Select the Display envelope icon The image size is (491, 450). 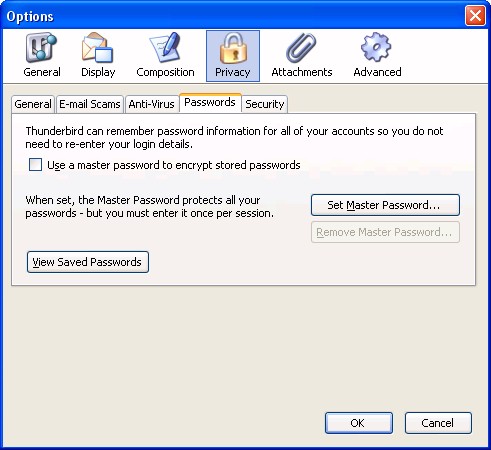click(x=98, y=48)
